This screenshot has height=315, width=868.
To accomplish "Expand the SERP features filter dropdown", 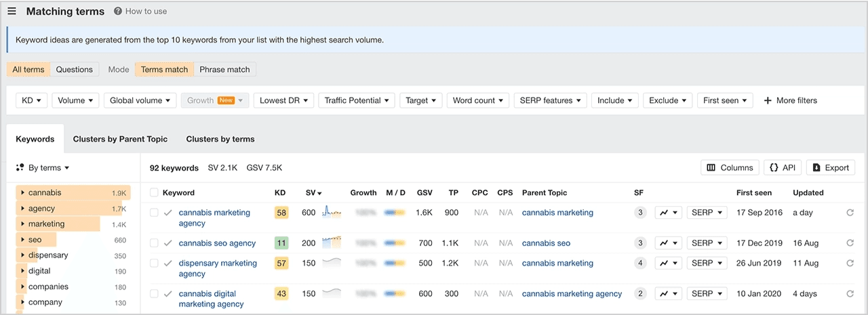I will click(550, 100).
